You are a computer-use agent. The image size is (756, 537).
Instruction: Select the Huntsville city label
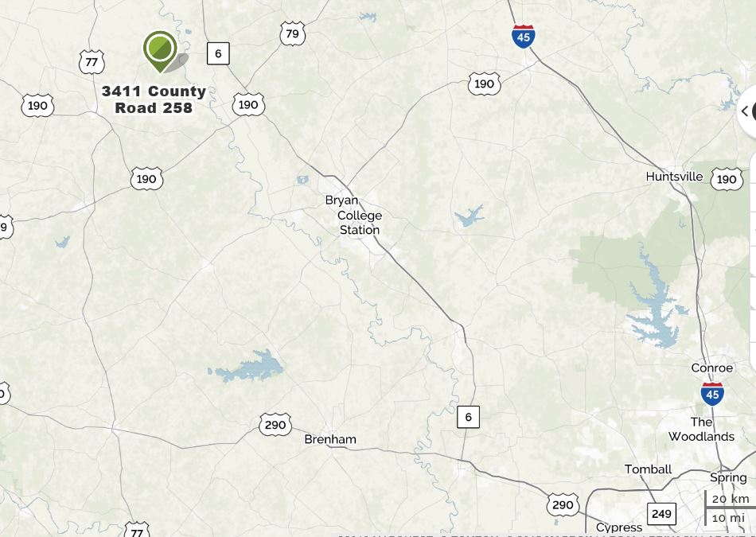coord(675,177)
